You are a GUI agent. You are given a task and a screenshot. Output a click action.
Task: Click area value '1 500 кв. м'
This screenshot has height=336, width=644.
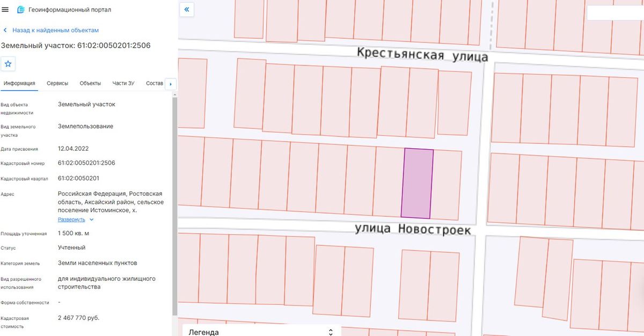tap(74, 233)
